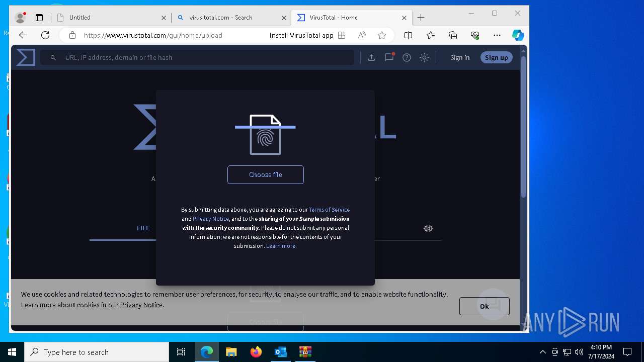The image size is (644, 362).
Task: Click the fingerprint file upload icon
Action: point(265,134)
